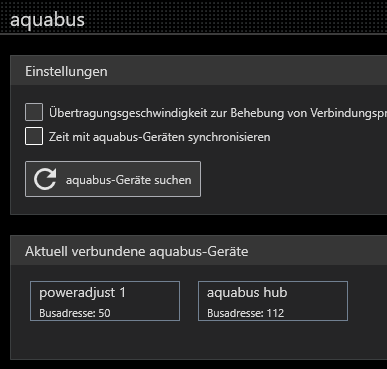This screenshot has height=369, width=387.
Task: Click the aquabus page title
Action: point(47,19)
